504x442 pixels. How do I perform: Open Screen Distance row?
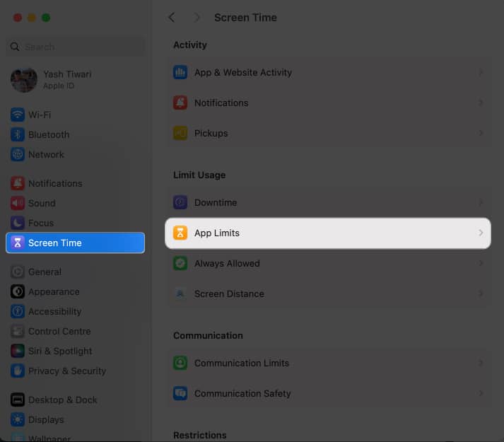point(328,293)
